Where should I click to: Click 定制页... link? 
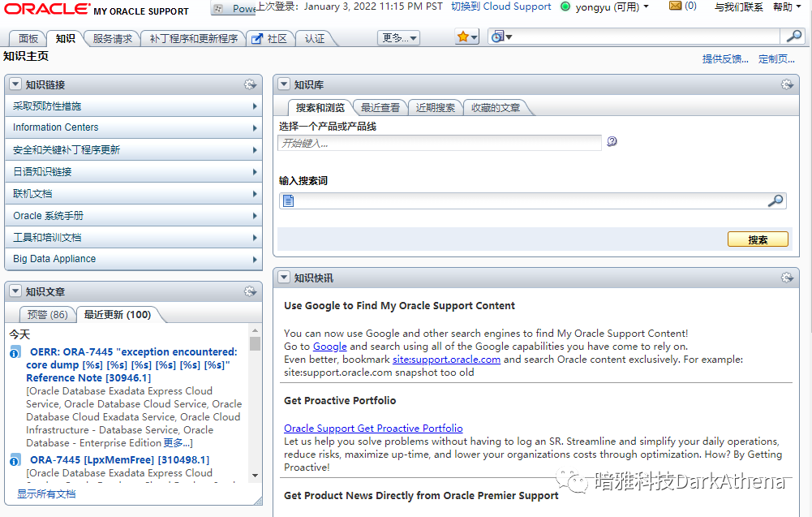click(776, 59)
